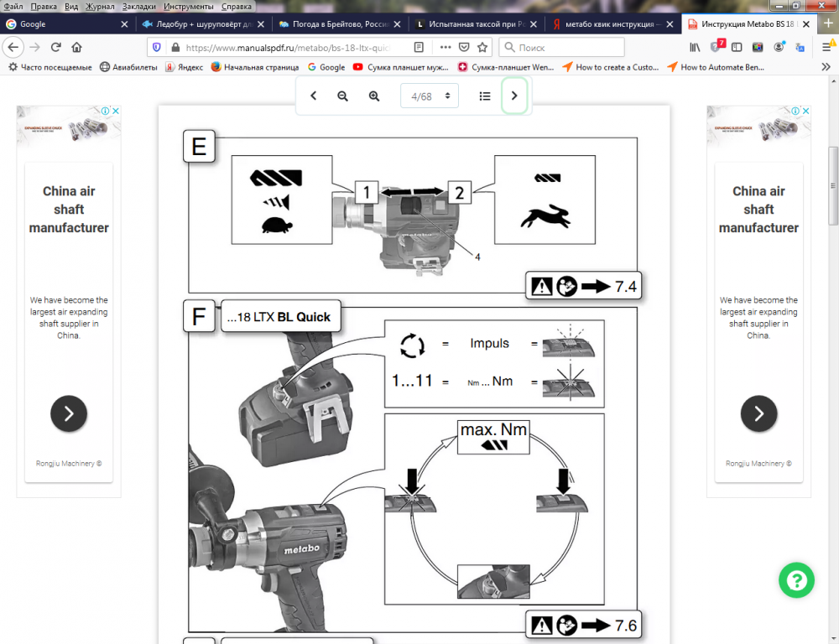This screenshot has width=839, height=644.
Task: Bookmark this page with the star
Action: pos(482,48)
